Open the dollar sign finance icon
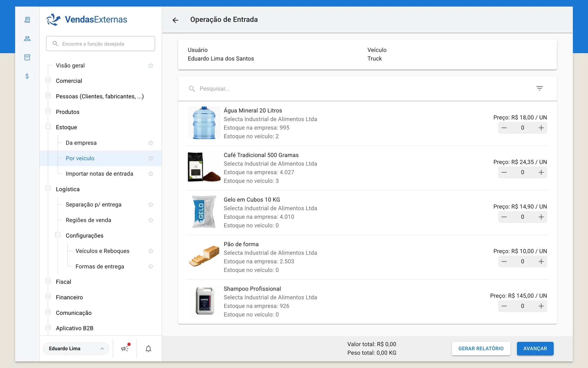 click(27, 76)
